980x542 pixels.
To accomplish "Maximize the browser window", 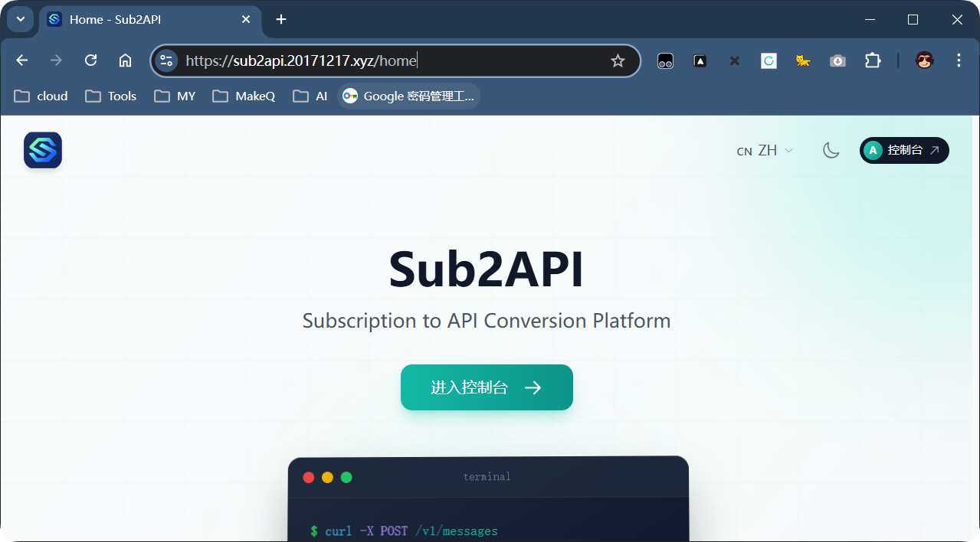I will click(x=913, y=19).
